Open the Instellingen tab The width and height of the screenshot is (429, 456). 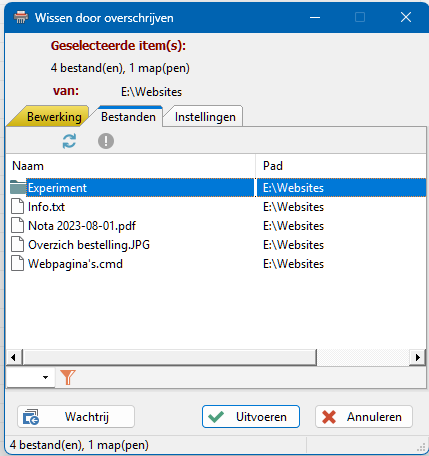click(x=205, y=117)
